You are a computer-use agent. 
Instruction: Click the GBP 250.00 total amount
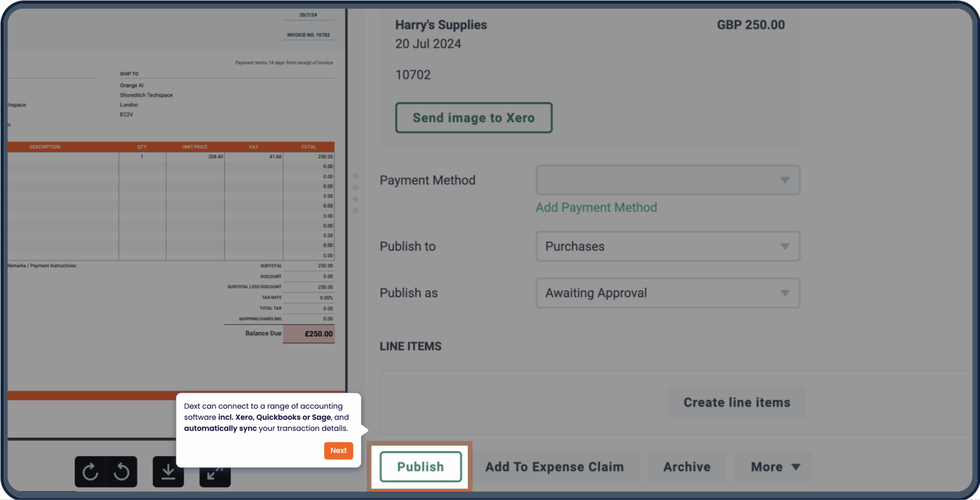751,25
